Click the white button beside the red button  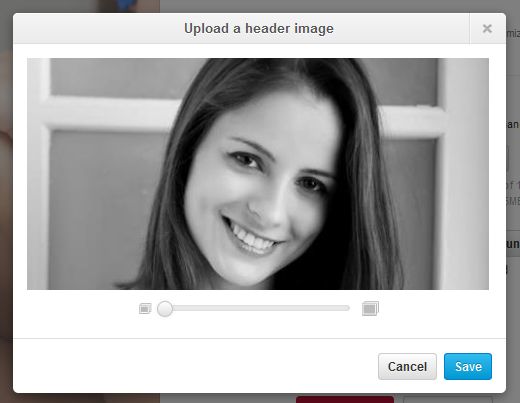tap(448, 400)
